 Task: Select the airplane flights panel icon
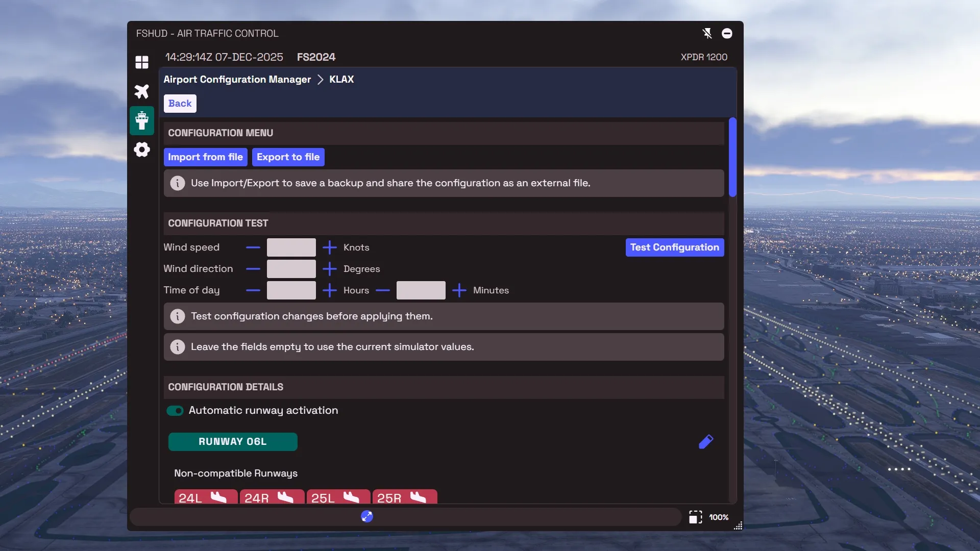[142, 91]
